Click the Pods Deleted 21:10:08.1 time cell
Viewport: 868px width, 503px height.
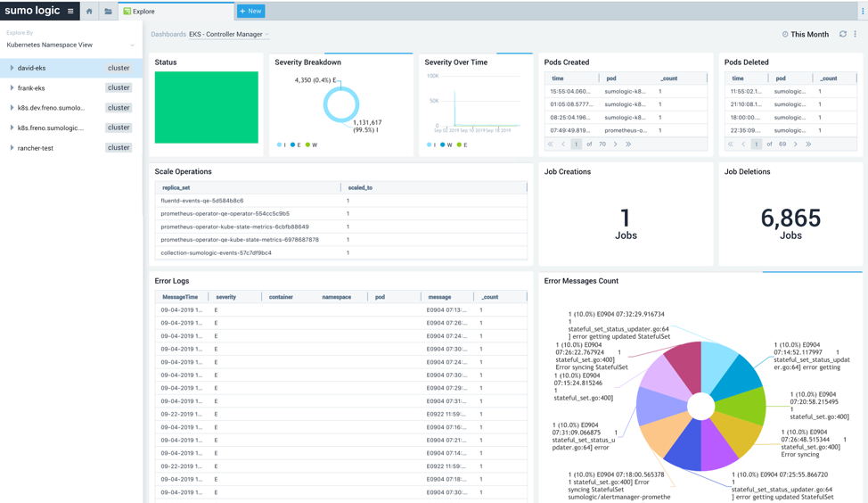point(746,104)
